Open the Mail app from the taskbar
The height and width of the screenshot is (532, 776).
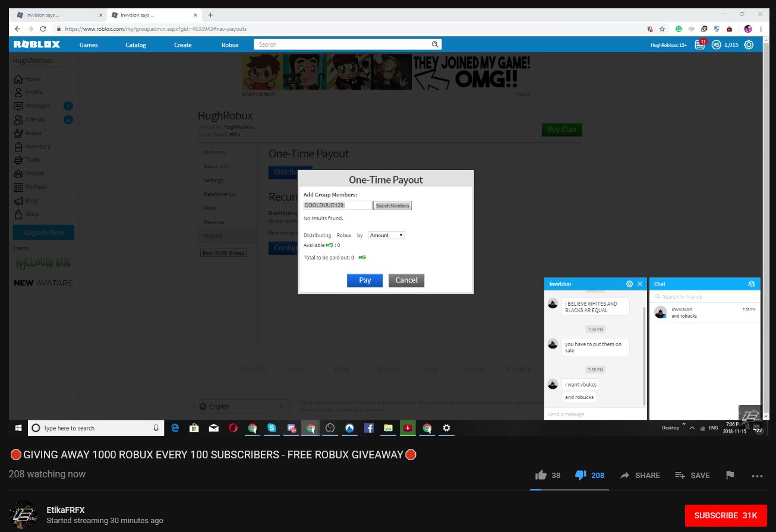(x=213, y=427)
